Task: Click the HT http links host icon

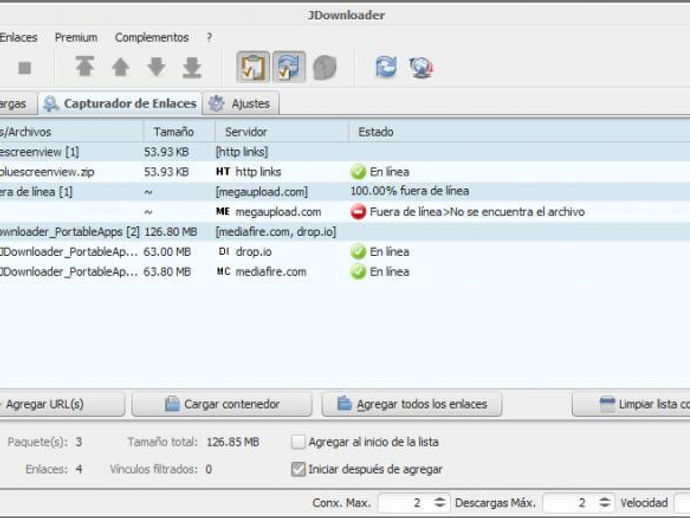Action: (223, 171)
